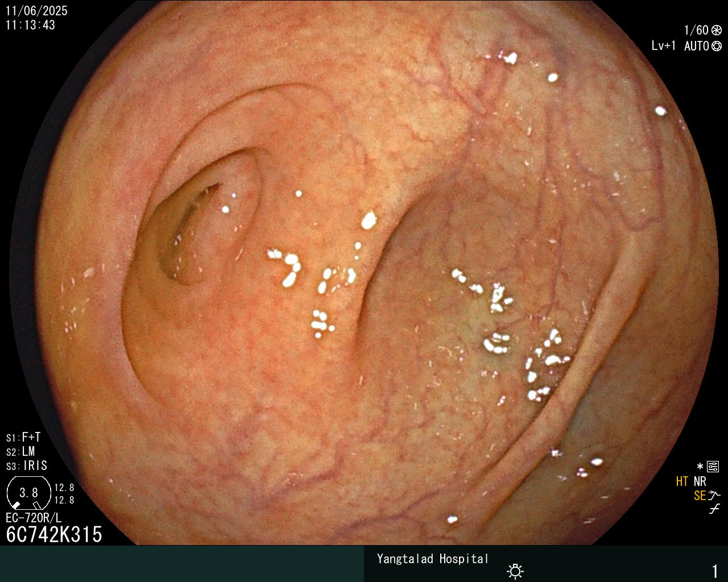This screenshot has width=728, height=582.
Task: Click the 1/60 shutter speed value
Action: (697, 30)
